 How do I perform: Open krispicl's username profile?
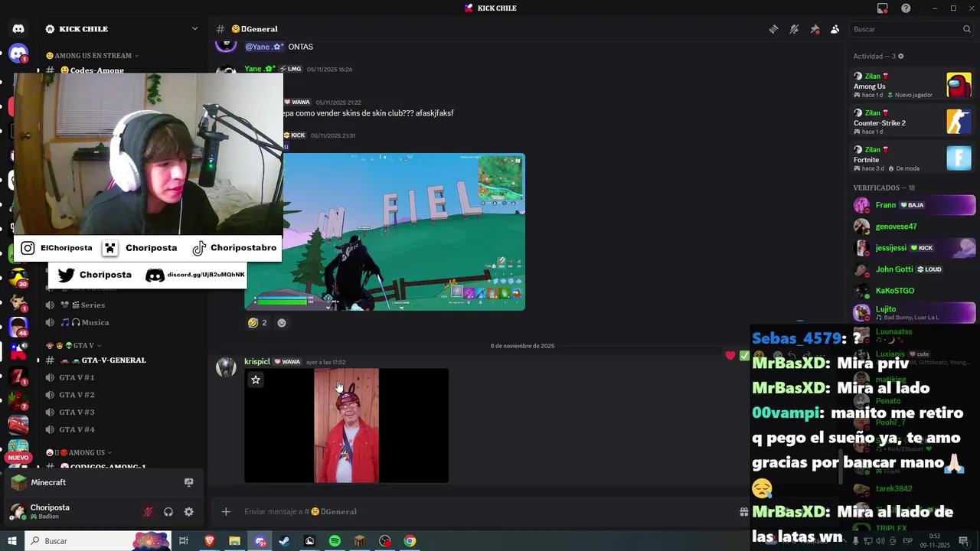coord(257,362)
